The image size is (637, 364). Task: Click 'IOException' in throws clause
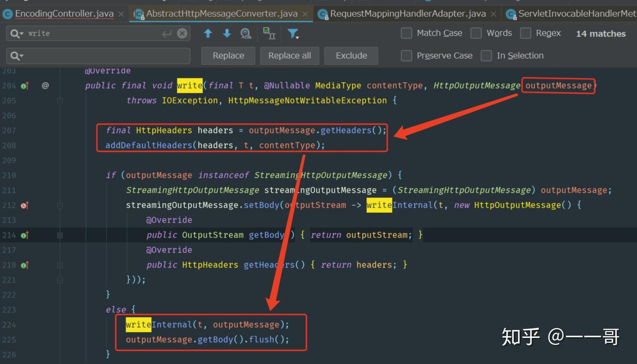pos(190,100)
